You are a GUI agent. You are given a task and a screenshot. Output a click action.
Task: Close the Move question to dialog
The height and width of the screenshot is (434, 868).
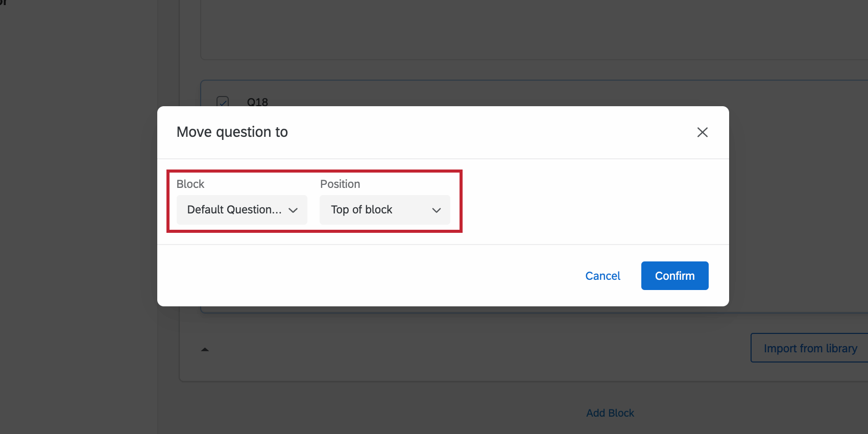click(x=703, y=132)
